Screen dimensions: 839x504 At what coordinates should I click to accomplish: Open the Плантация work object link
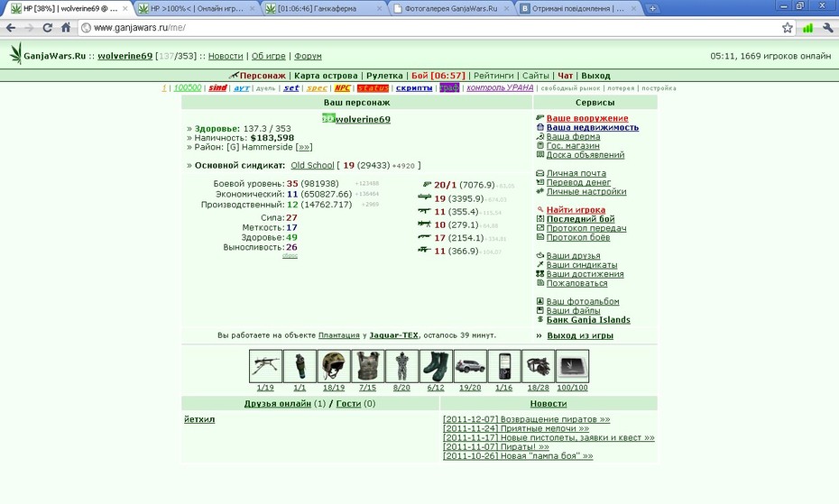[x=338, y=335]
